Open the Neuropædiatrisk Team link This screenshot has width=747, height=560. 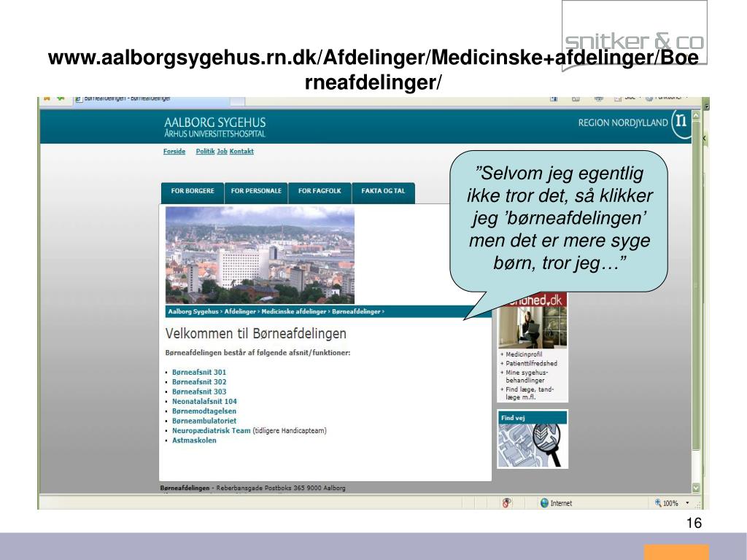click(211, 431)
